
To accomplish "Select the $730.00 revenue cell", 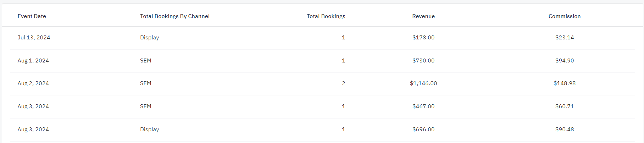I will tap(423, 61).
